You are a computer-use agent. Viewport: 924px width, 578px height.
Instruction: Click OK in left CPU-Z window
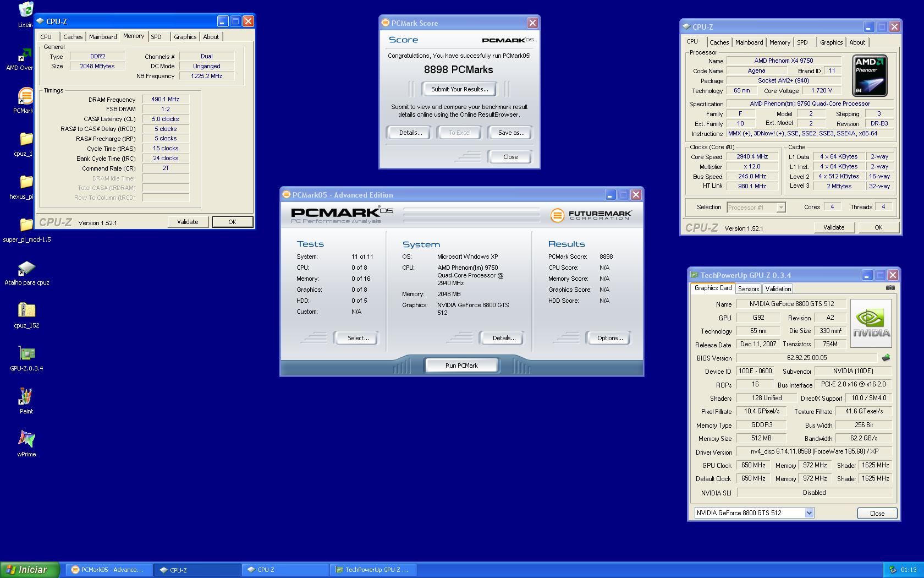[232, 222]
